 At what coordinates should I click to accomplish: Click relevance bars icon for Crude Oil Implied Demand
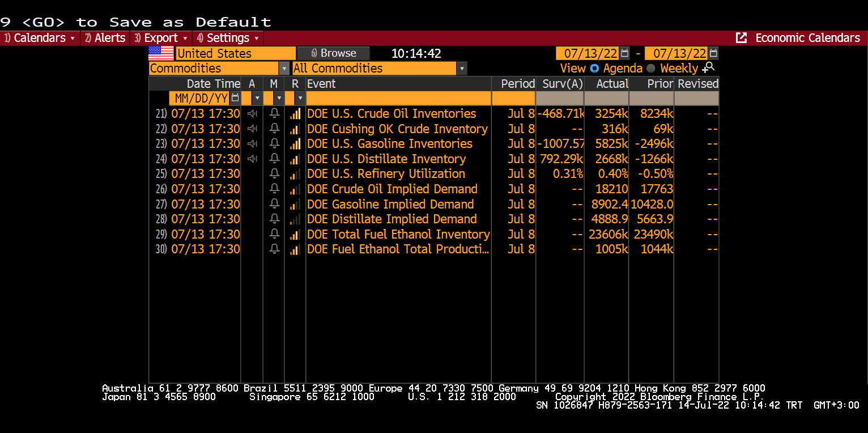point(295,189)
